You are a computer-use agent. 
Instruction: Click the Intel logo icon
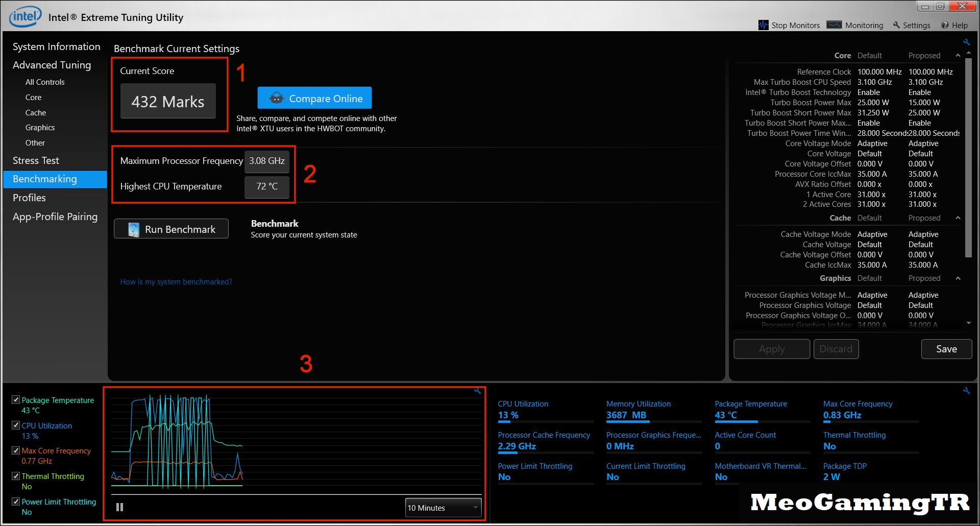tap(26, 16)
